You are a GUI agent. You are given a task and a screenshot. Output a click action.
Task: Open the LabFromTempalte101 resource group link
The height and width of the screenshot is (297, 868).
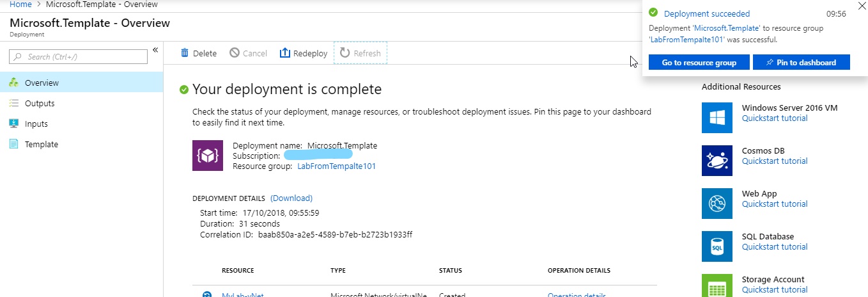[x=337, y=166]
